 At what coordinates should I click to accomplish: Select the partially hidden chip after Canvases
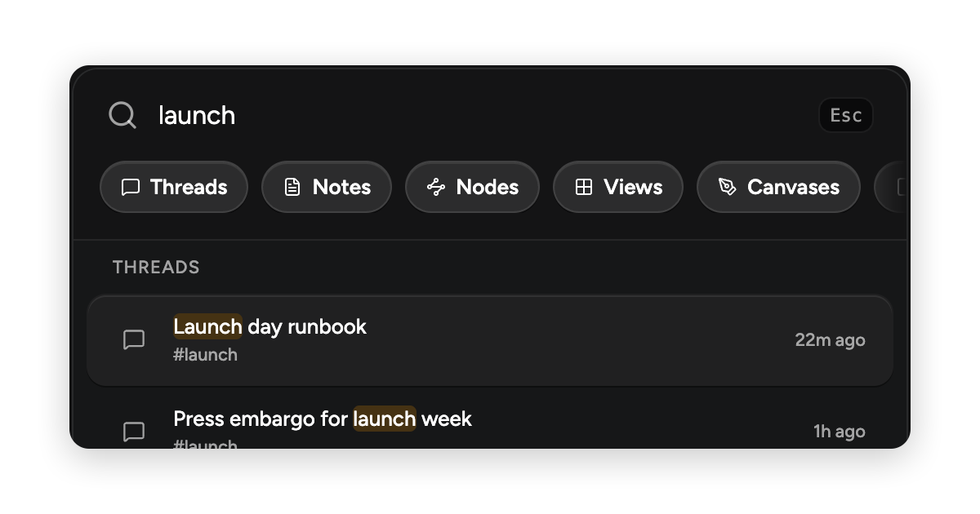[x=891, y=187]
